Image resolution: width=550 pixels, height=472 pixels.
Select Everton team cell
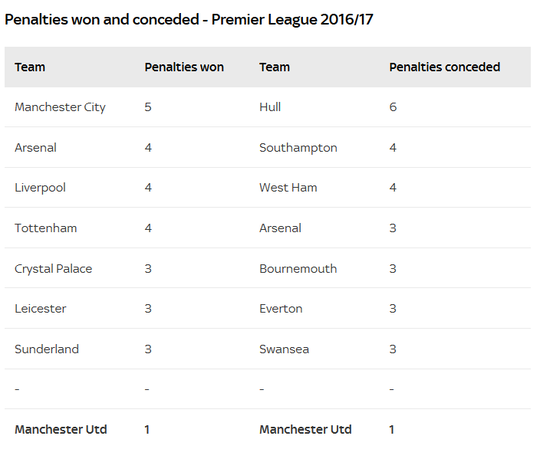(281, 309)
